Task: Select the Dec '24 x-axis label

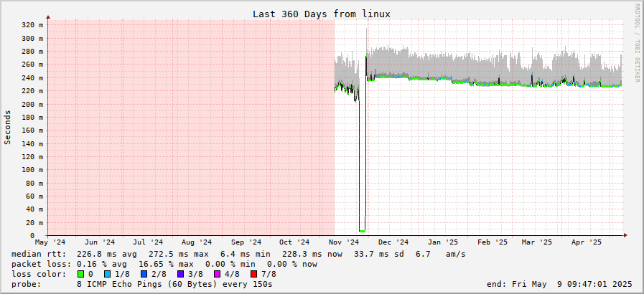Action: pos(394,242)
